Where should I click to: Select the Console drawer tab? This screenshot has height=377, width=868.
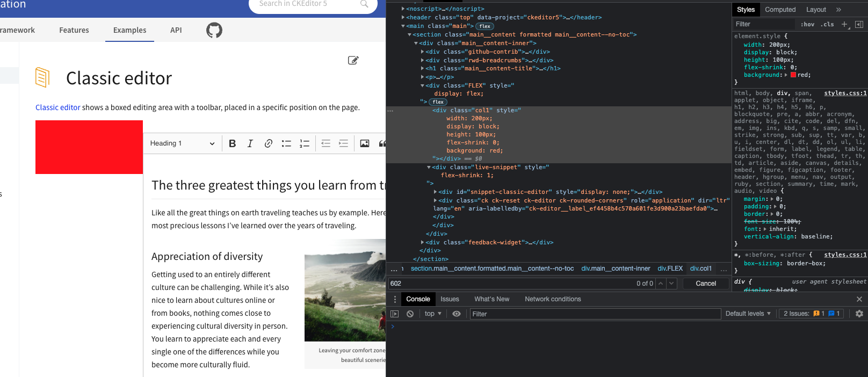click(418, 299)
